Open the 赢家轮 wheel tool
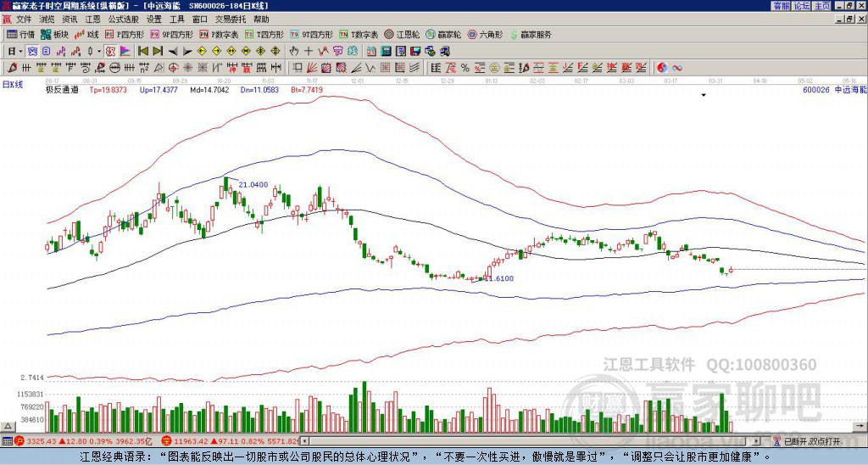Image resolution: width=868 pixels, height=465 pixels. point(443,34)
